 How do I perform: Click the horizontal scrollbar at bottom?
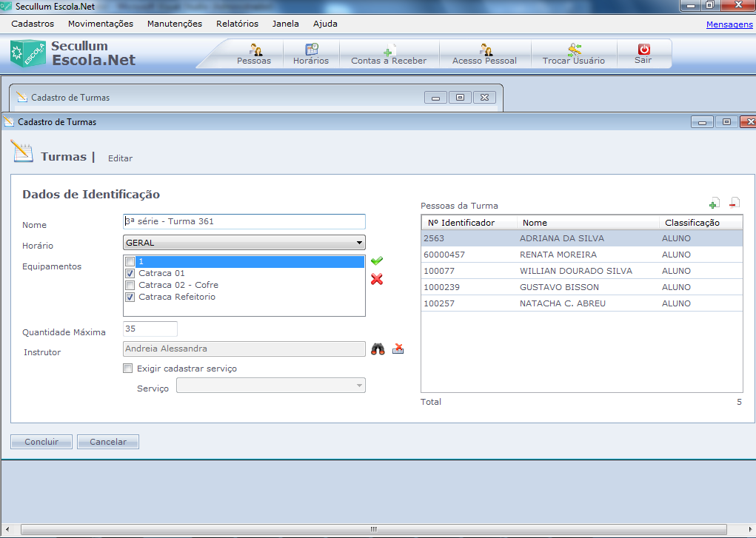point(374,529)
